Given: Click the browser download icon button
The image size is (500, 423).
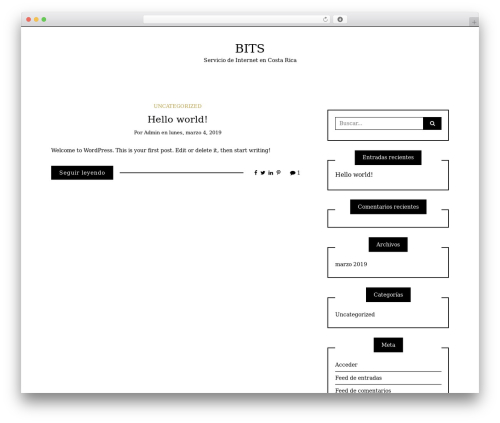Looking at the screenshot, I should [340, 19].
